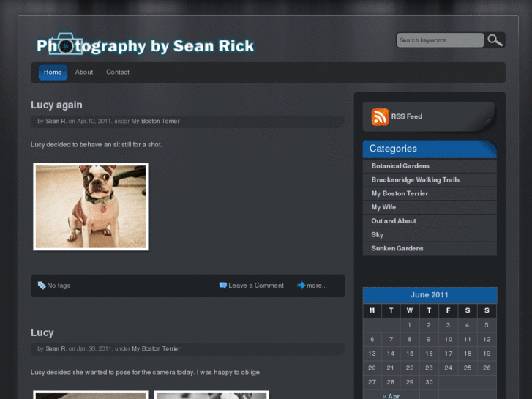Click the Categories heading
The width and height of the screenshot is (532, 399).
pos(393,149)
